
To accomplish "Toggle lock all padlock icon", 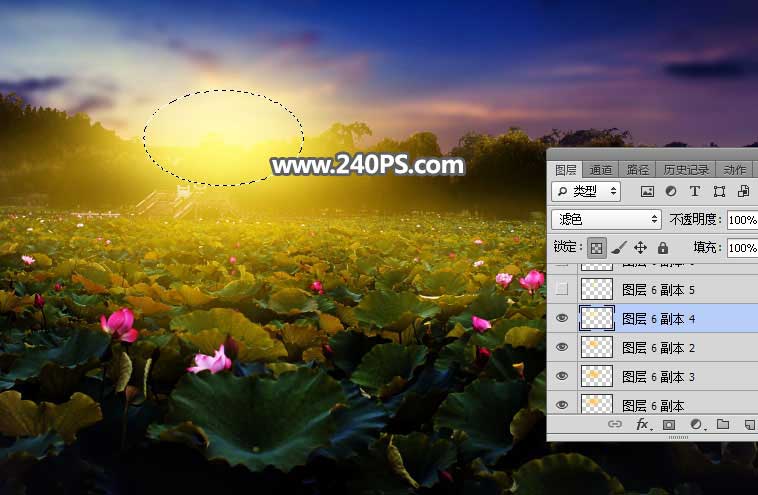I will (x=663, y=248).
